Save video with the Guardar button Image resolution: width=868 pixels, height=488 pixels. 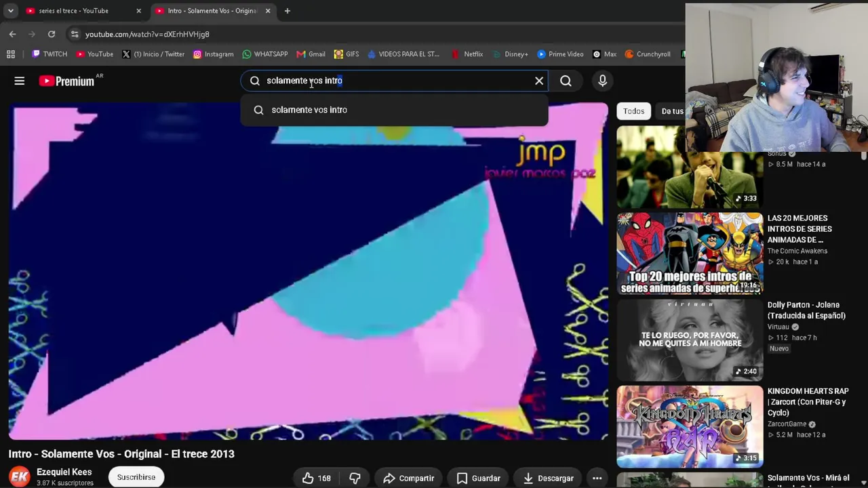point(478,478)
